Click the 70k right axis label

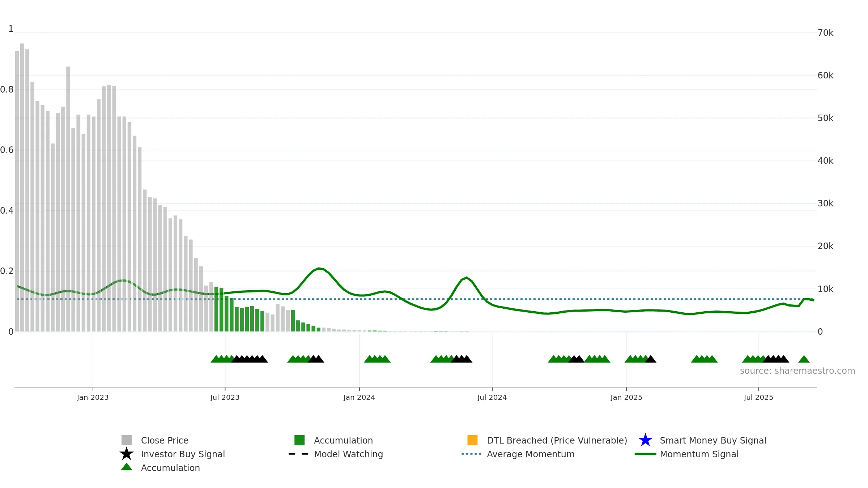825,33
